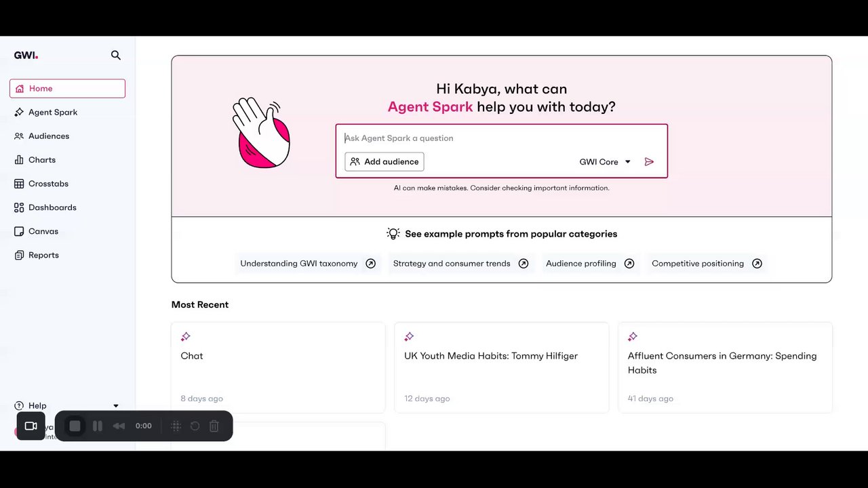Send the question with the arrow icon
The width and height of the screenshot is (868, 488).
[x=649, y=162]
